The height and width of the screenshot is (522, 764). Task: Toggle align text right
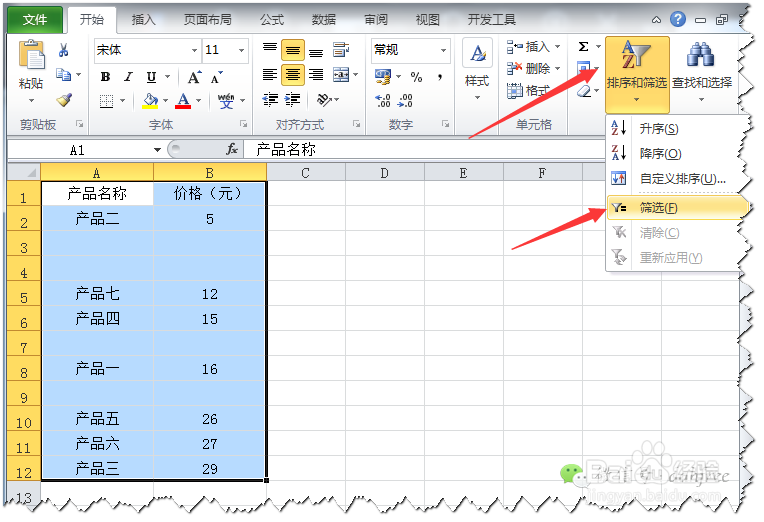pos(316,75)
